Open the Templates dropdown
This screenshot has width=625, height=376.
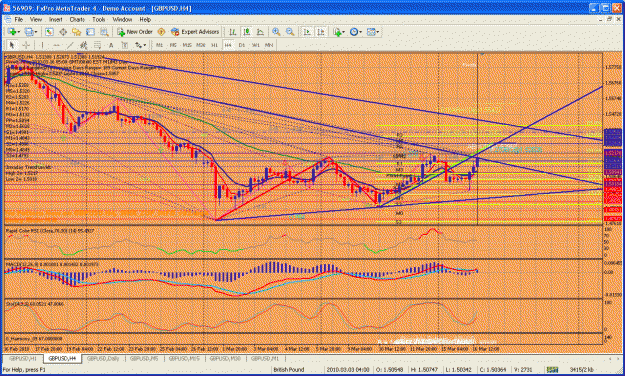coord(373,32)
